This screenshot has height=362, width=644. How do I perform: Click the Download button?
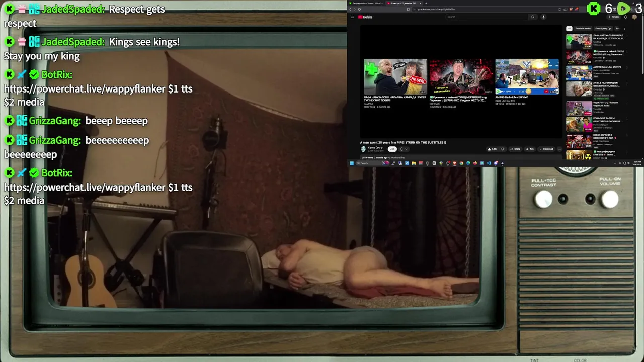546,149
